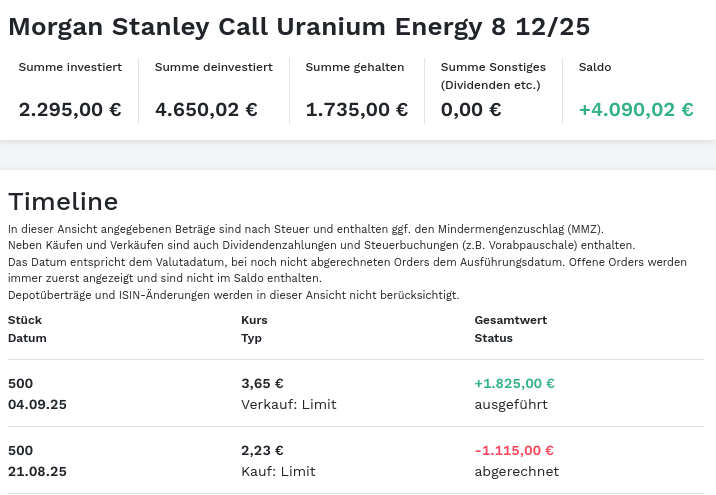Click the Timeline heading

pyautogui.click(x=63, y=201)
